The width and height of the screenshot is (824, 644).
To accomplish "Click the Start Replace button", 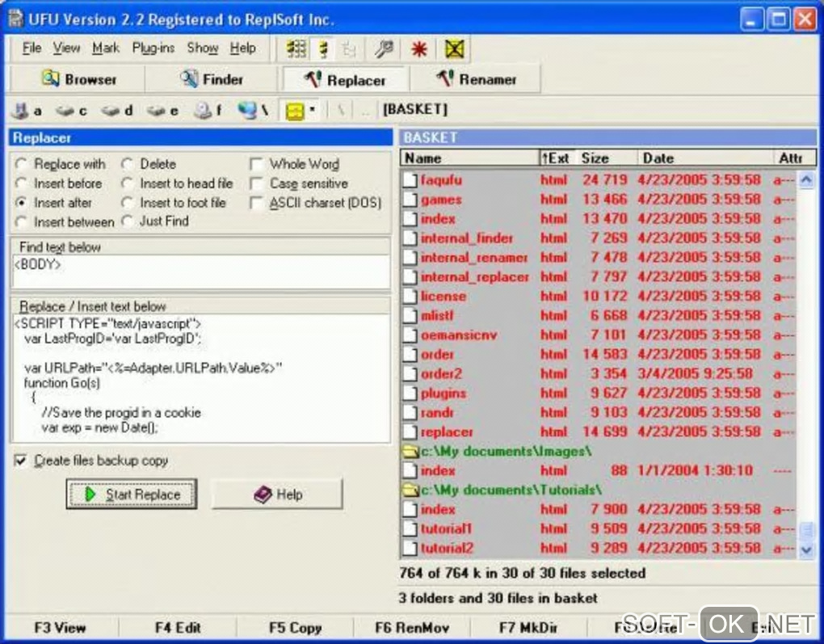I will [x=132, y=495].
